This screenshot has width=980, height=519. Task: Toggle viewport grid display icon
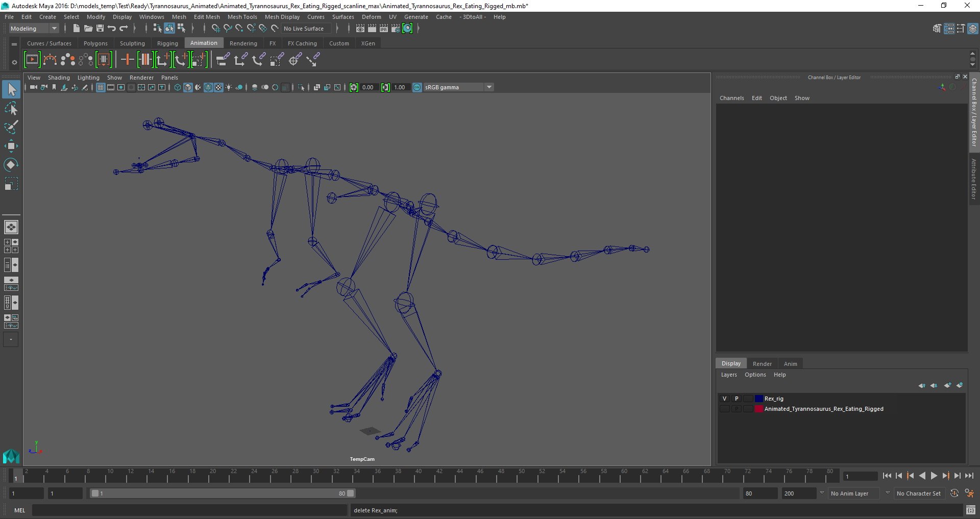101,87
